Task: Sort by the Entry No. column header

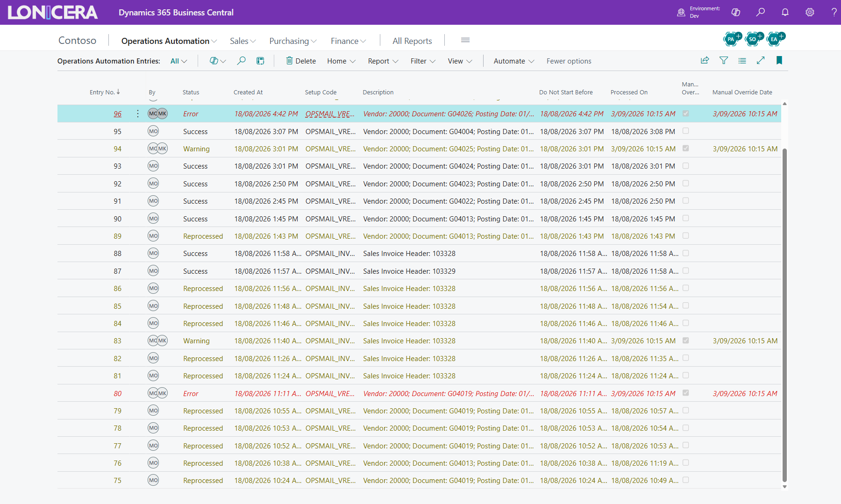Action: click(105, 92)
